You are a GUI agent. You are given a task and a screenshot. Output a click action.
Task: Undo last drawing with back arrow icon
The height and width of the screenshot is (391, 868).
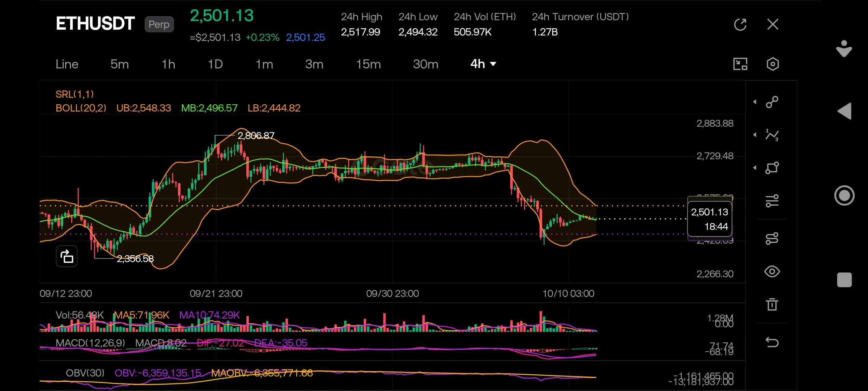coord(772,342)
